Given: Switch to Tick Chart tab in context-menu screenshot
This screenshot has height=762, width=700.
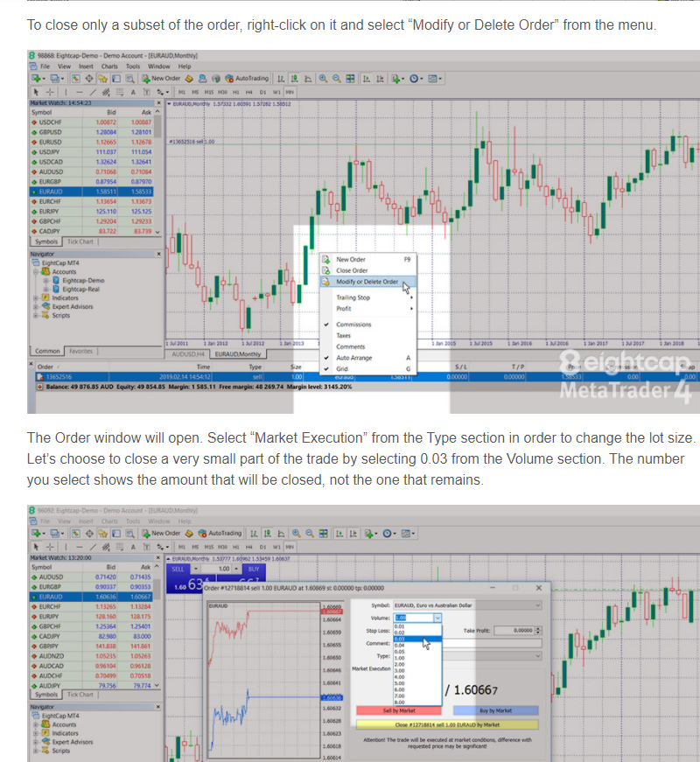Looking at the screenshot, I should pos(80,241).
